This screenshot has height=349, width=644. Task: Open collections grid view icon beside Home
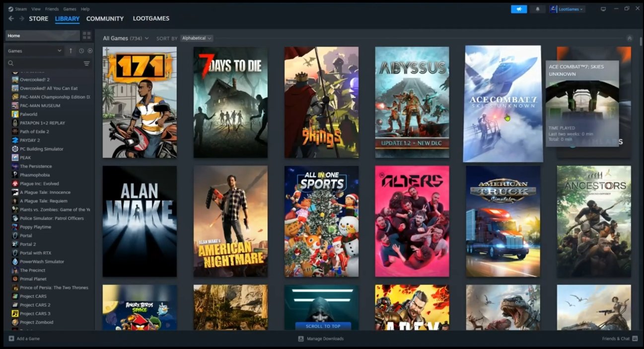click(87, 35)
